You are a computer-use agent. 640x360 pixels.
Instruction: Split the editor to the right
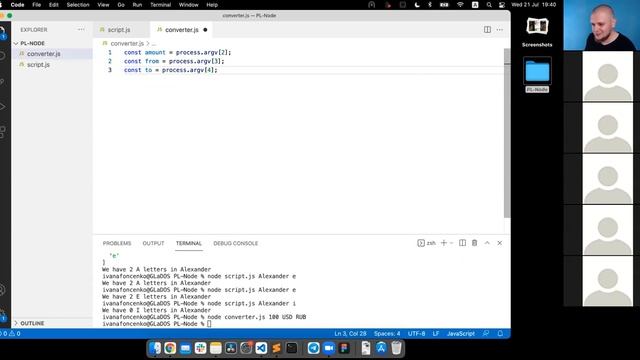point(487,30)
